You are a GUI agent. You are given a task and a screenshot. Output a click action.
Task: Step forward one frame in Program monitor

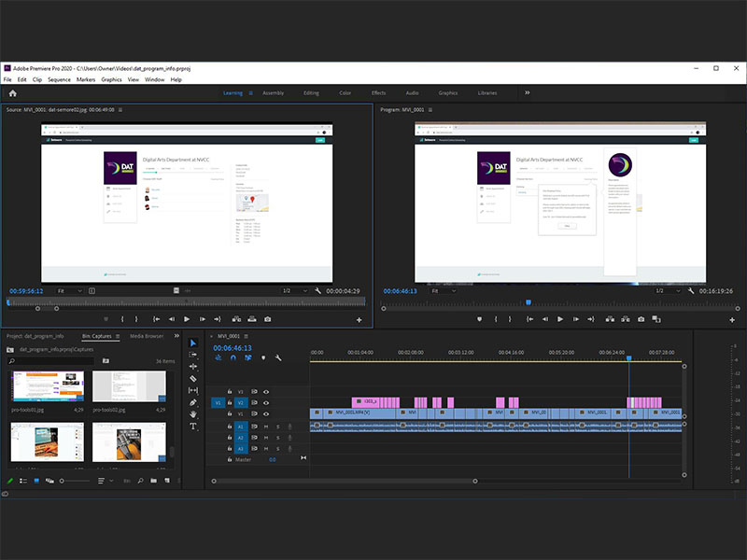click(575, 319)
